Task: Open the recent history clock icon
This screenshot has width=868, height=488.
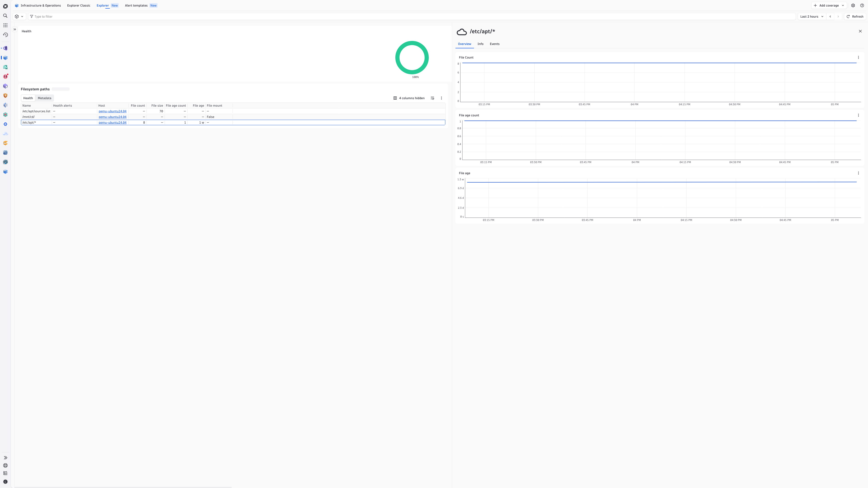Action: 5,35
